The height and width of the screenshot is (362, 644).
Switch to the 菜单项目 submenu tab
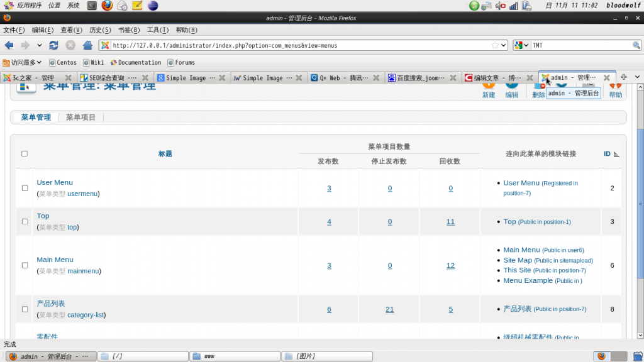[x=80, y=118]
